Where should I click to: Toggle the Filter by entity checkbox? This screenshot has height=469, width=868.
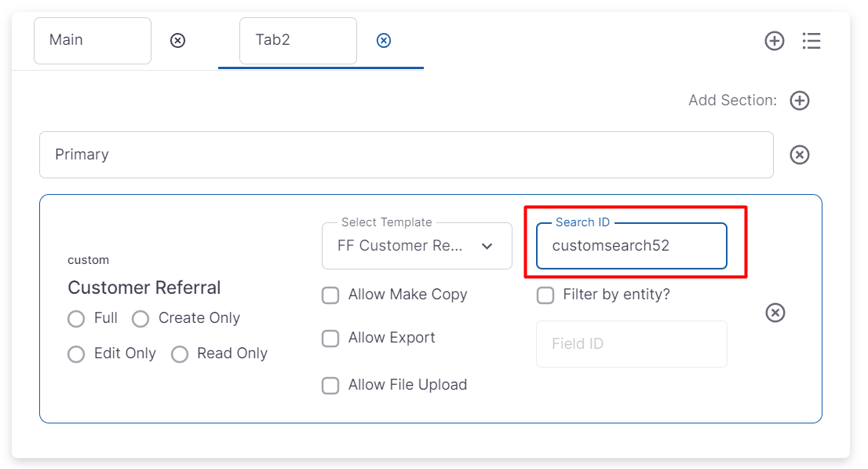[x=545, y=295]
